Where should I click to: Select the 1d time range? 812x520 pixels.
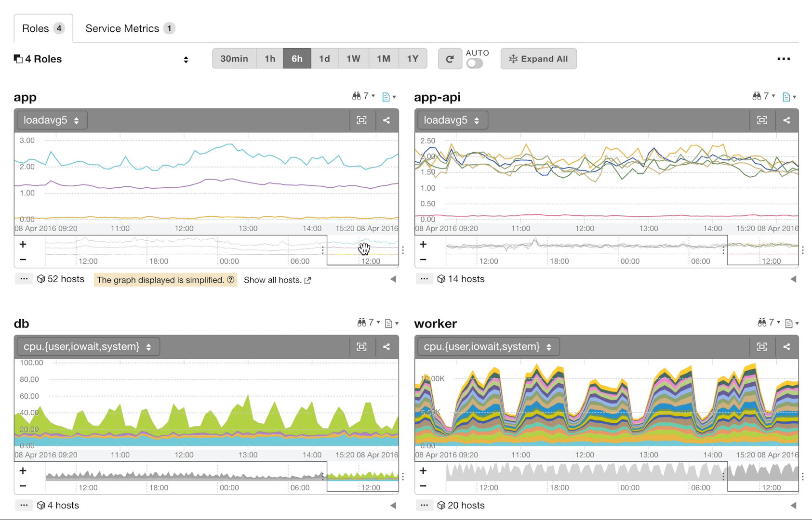click(x=324, y=58)
